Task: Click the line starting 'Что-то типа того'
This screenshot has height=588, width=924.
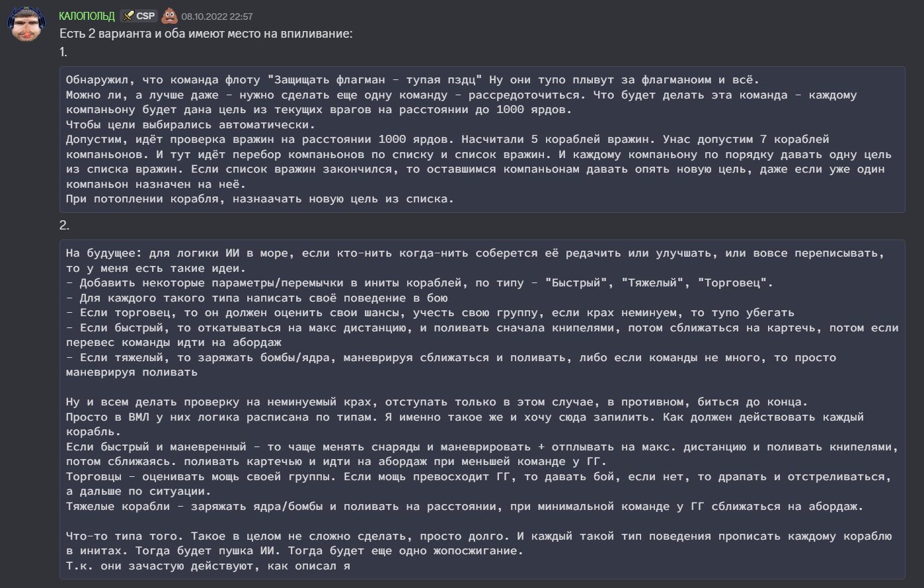Action: coord(479,536)
